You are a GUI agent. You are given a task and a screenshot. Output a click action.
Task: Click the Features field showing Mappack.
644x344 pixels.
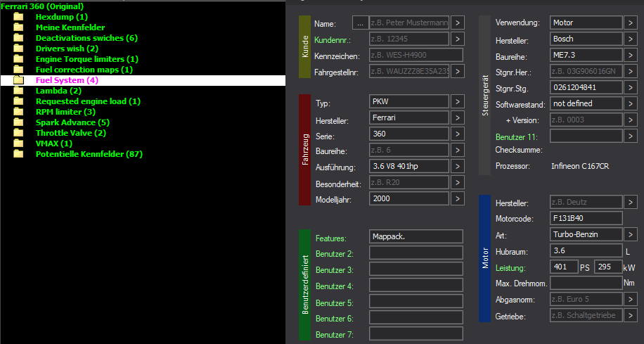point(416,237)
